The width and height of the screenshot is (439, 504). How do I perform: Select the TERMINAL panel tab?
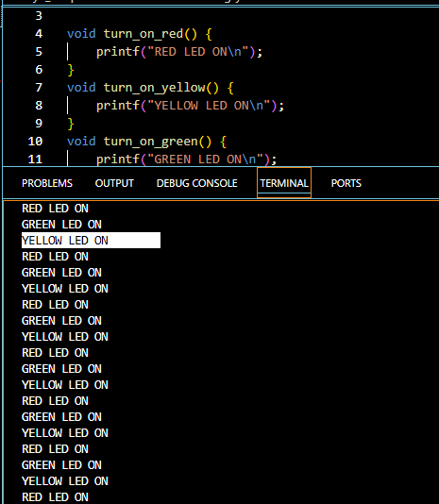[284, 183]
